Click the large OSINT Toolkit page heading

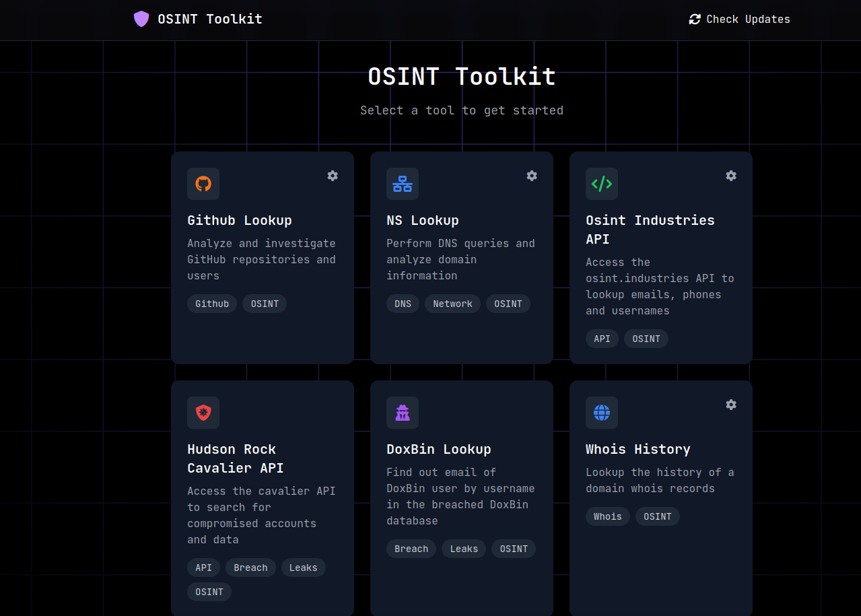[x=462, y=76]
